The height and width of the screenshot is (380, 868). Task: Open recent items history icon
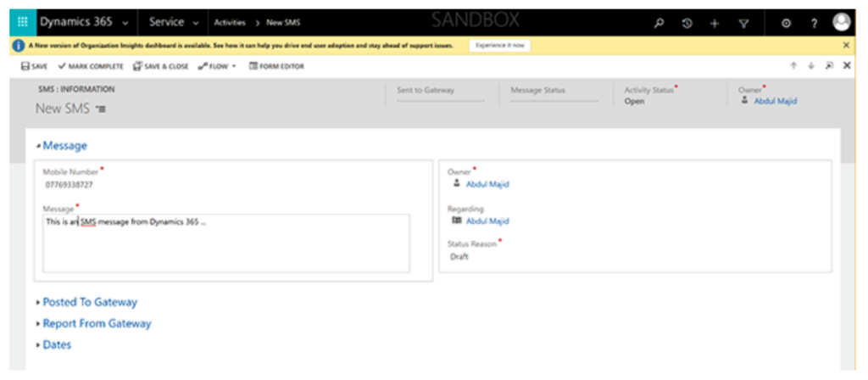[687, 23]
